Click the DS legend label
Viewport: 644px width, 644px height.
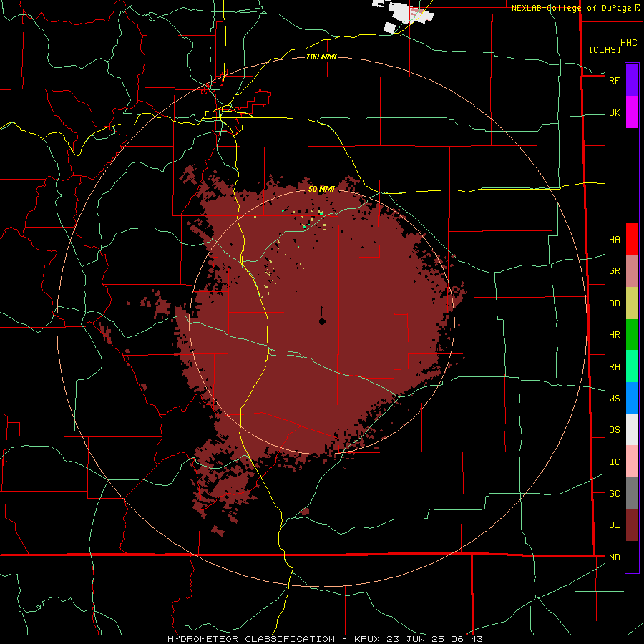click(614, 430)
